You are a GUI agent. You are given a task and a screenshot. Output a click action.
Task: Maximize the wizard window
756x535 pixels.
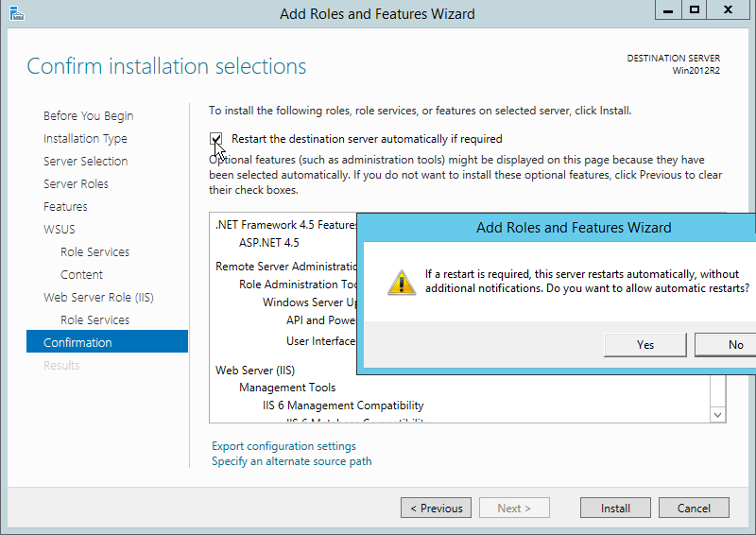[695, 10]
